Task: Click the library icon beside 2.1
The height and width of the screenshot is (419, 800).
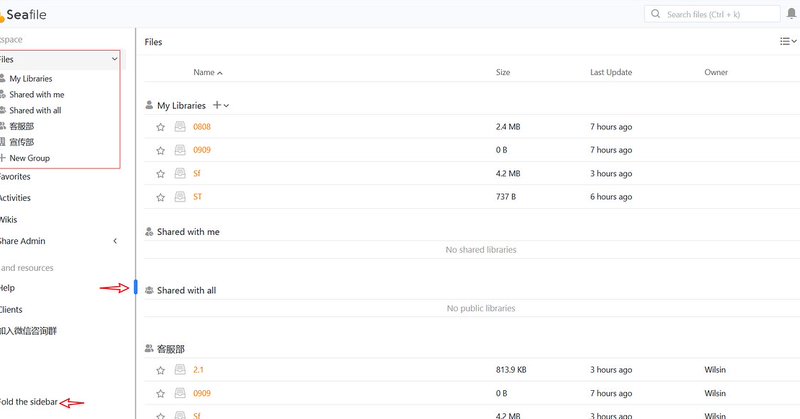Action: pyautogui.click(x=180, y=369)
